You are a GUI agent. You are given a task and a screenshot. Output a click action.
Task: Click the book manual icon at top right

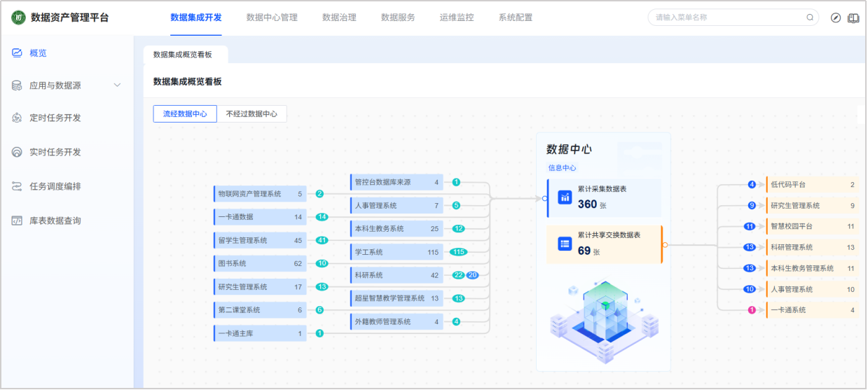click(x=853, y=18)
